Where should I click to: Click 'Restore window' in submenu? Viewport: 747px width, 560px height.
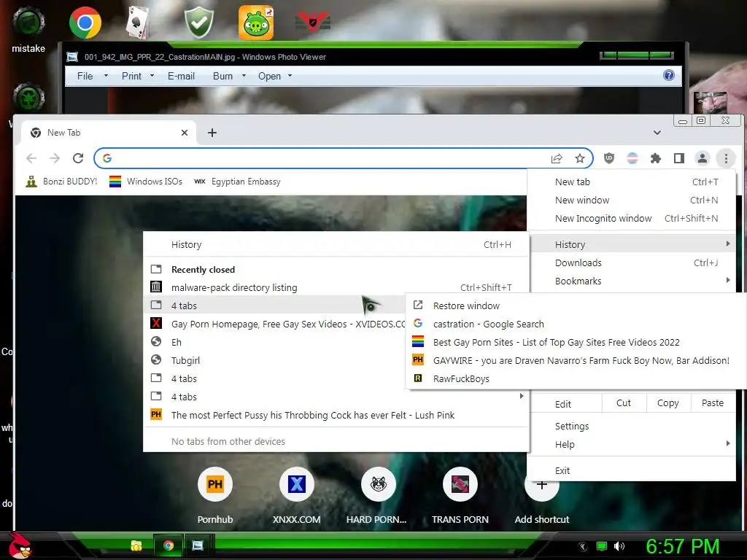pos(576,306)
